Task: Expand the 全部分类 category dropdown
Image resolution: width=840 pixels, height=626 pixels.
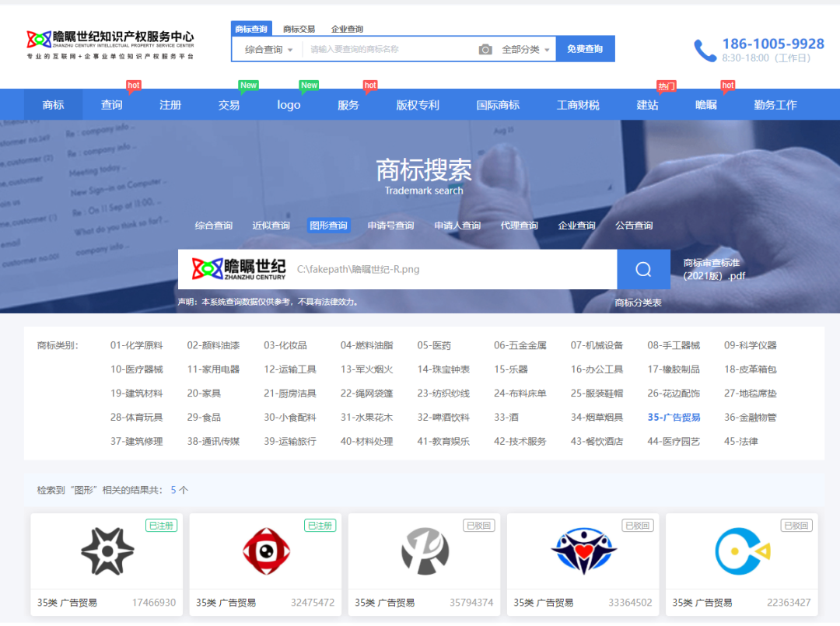Action: pyautogui.click(x=525, y=50)
